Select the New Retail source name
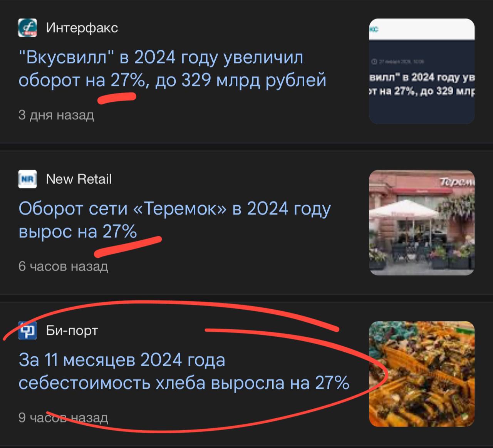 pos(79,179)
